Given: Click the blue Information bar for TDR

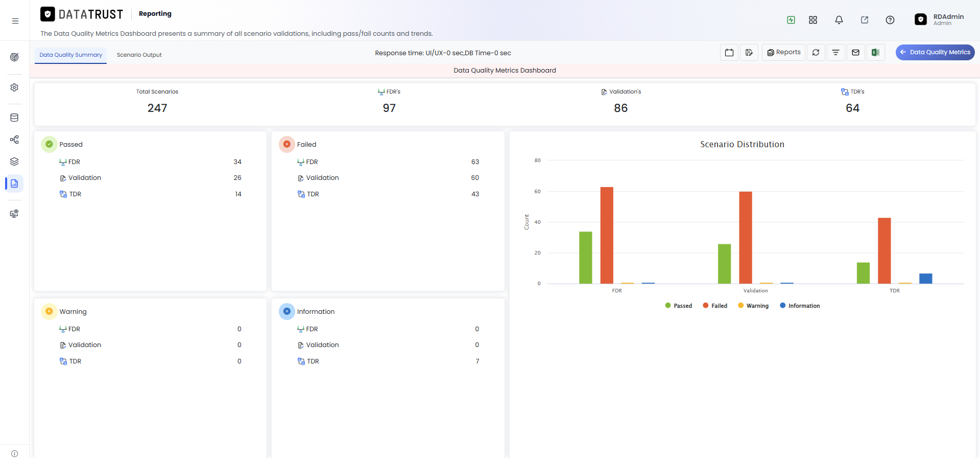Looking at the screenshot, I should [x=925, y=279].
